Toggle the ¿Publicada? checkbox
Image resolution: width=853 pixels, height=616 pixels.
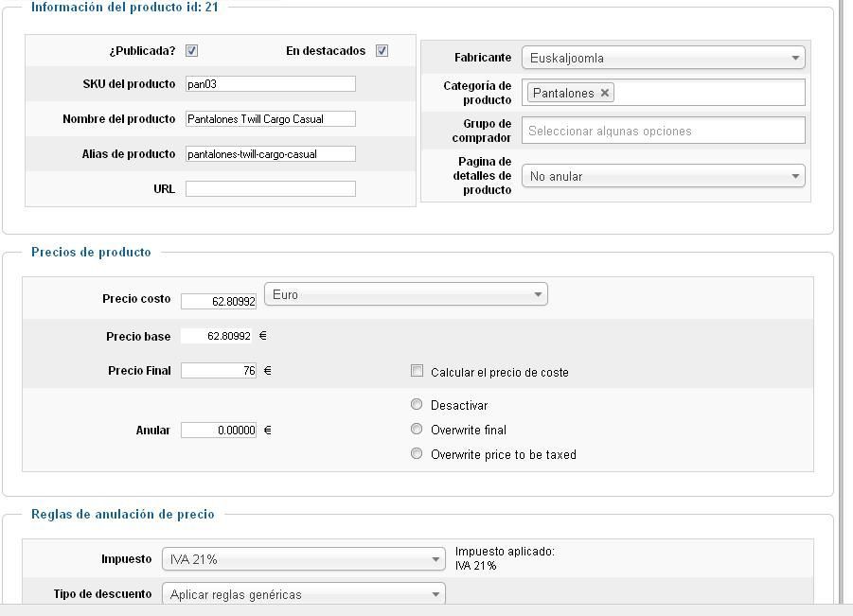tap(191, 50)
